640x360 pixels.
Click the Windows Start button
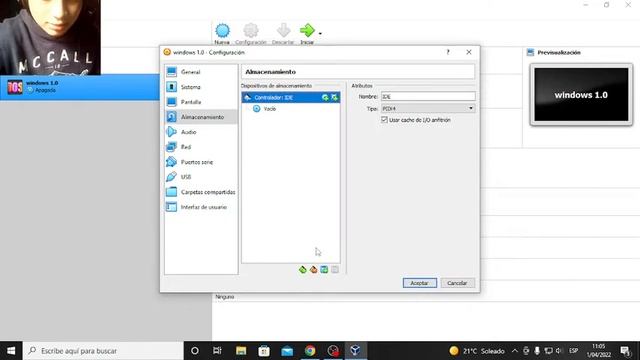[x=11, y=351]
